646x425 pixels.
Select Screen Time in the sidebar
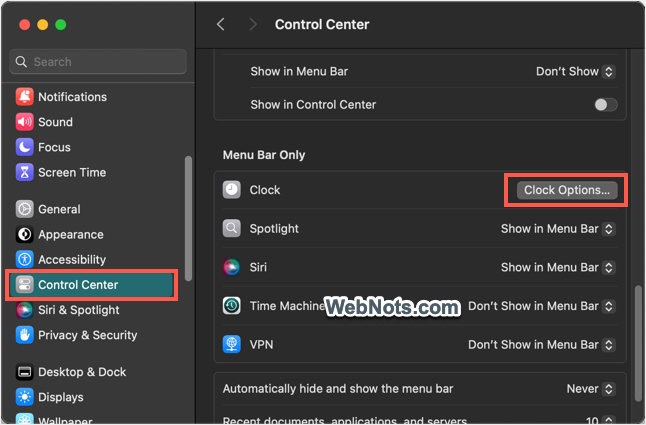(x=92, y=172)
